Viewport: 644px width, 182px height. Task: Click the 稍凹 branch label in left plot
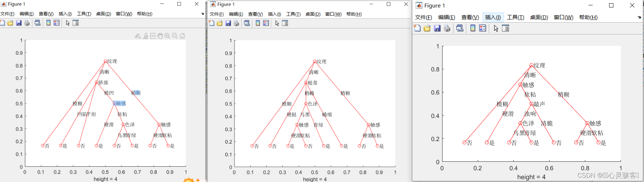pyautogui.click(x=109, y=93)
